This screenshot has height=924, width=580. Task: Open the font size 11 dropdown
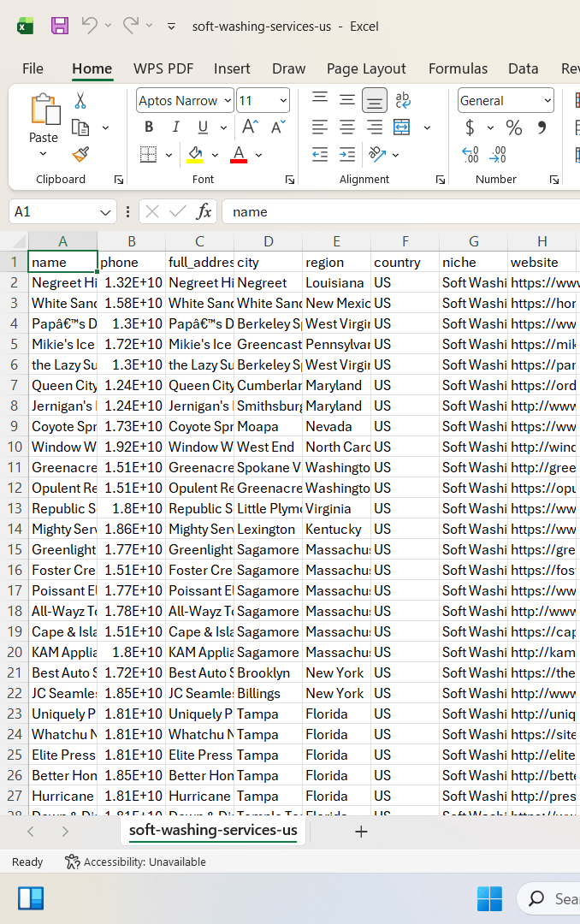point(283,101)
